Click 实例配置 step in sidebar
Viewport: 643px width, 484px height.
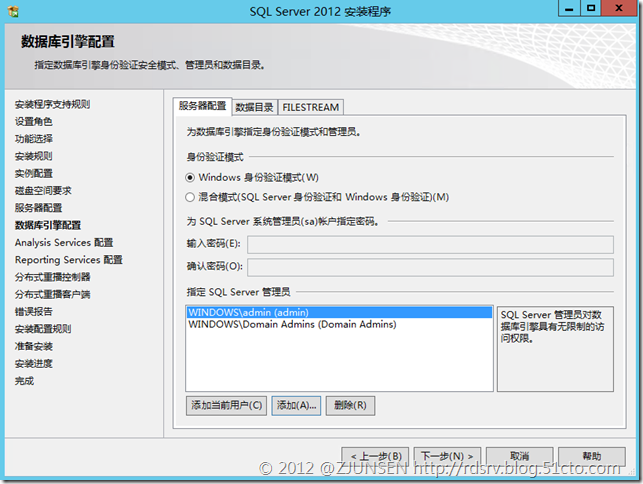pos(34,173)
